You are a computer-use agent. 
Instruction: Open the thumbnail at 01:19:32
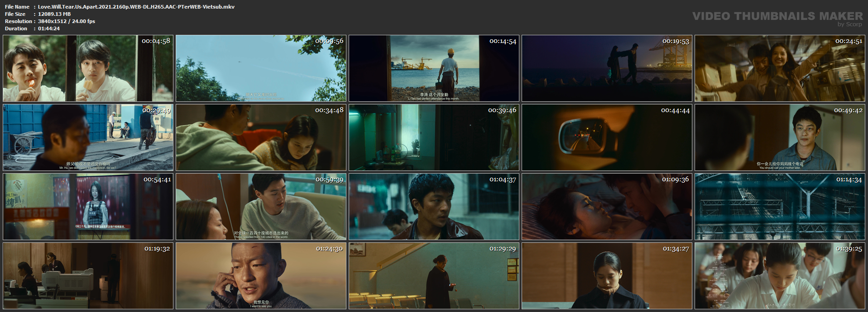(x=88, y=276)
